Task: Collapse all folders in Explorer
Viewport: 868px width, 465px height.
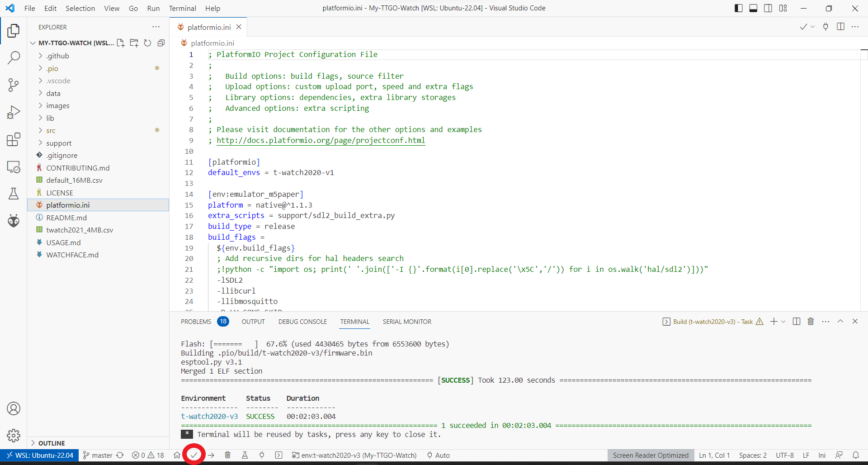Action: 161,43
